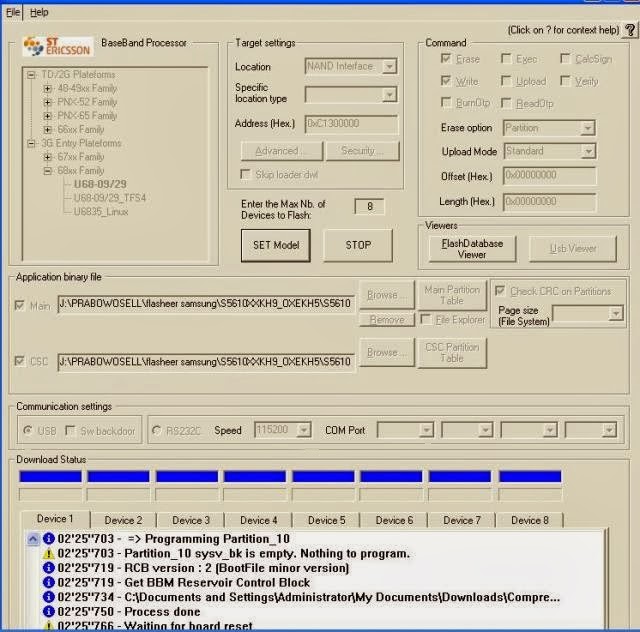Image resolution: width=640 pixels, height=632 pixels.
Task: Select U68-09/29 in platform tree
Action: (x=100, y=184)
